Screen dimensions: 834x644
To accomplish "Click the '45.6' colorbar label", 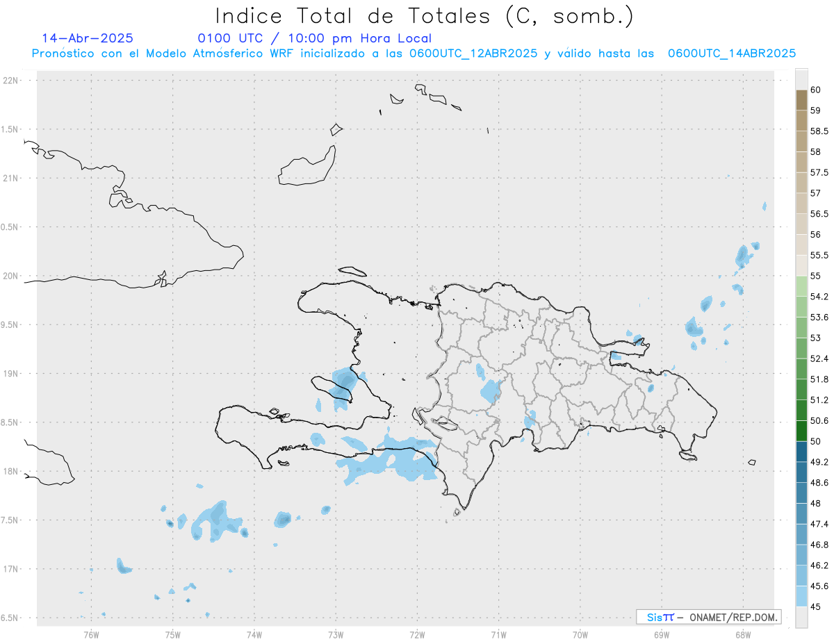I will click(819, 586).
